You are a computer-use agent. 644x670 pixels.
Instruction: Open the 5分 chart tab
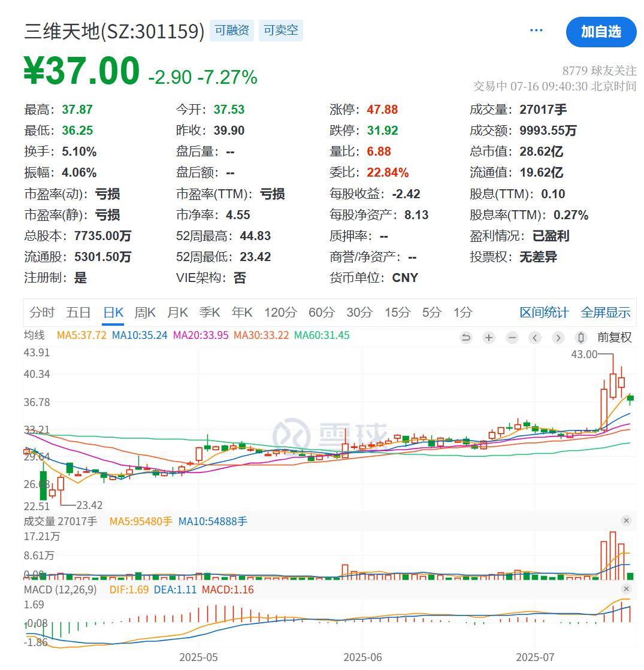(431, 313)
